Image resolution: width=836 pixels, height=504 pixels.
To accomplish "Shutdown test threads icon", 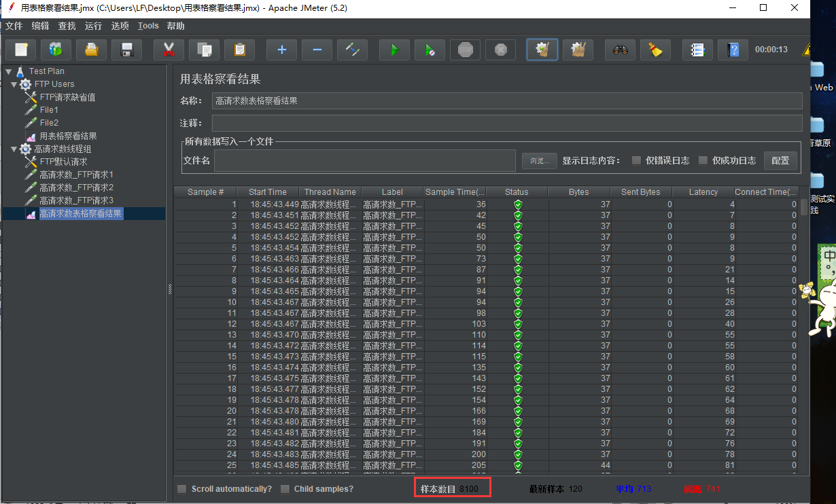I will 500,50.
